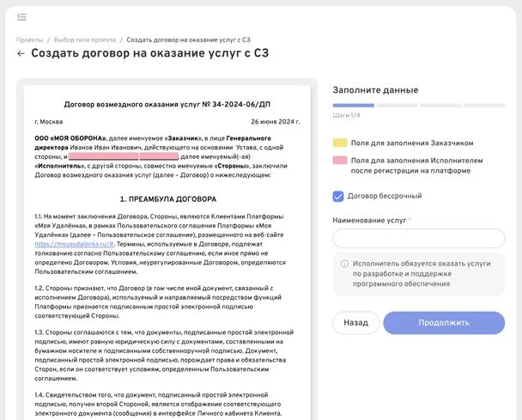Click the Договор бессрочный label

[385, 196]
